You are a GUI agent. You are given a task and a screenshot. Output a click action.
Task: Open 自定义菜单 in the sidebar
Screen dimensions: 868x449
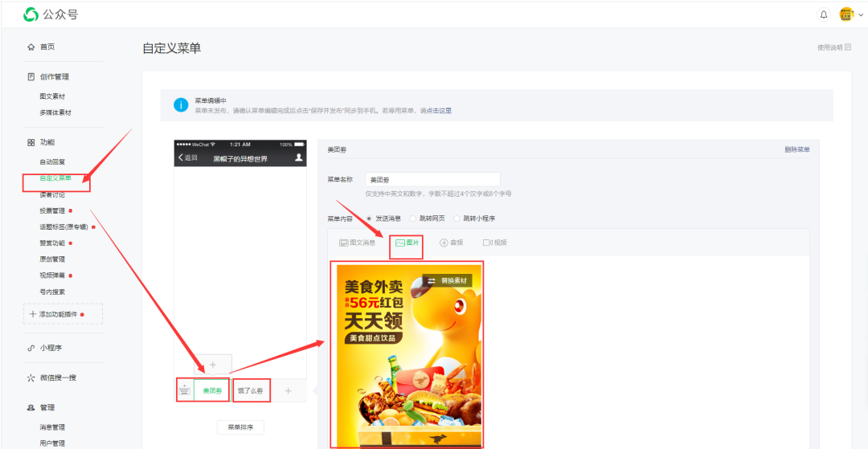click(x=55, y=178)
